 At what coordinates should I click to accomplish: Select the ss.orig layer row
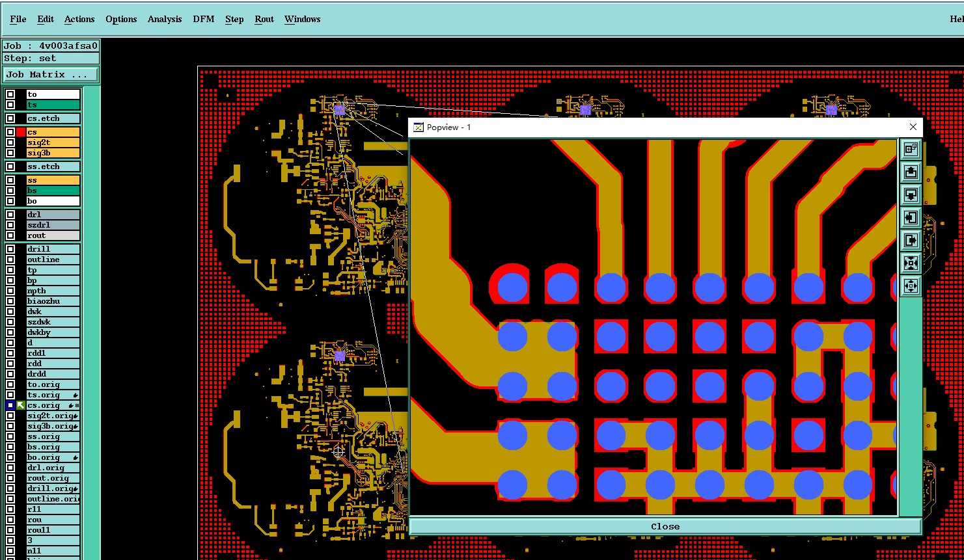pos(53,436)
